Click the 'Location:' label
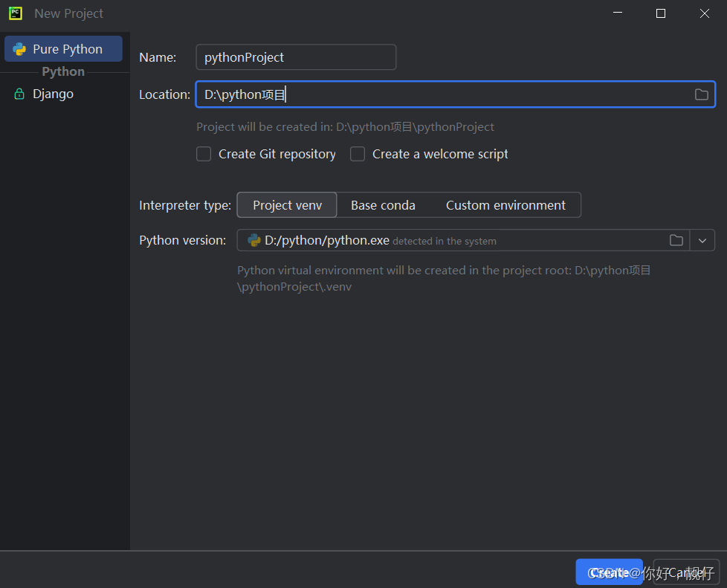This screenshot has height=588, width=727. tap(164, 94)
